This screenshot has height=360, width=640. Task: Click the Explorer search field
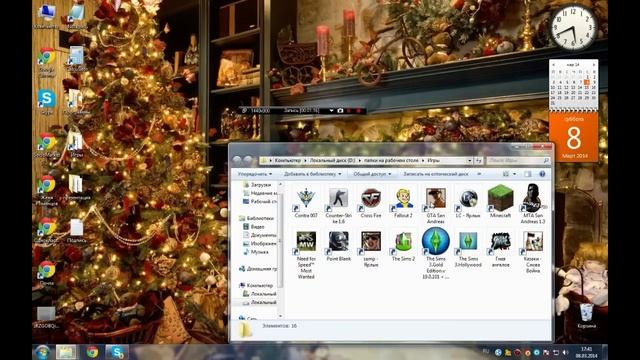(x=518, y=161)
